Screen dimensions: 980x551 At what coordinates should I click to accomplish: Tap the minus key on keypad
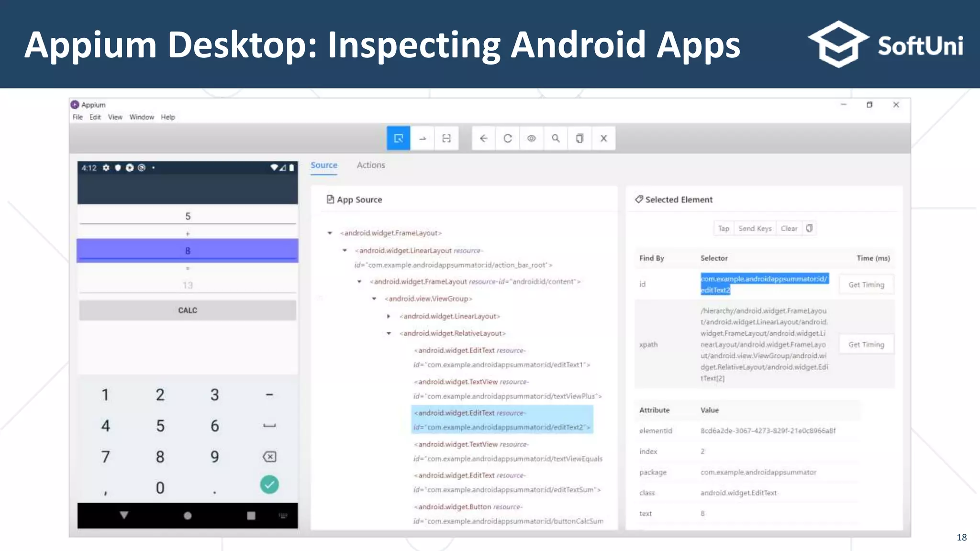269,395
